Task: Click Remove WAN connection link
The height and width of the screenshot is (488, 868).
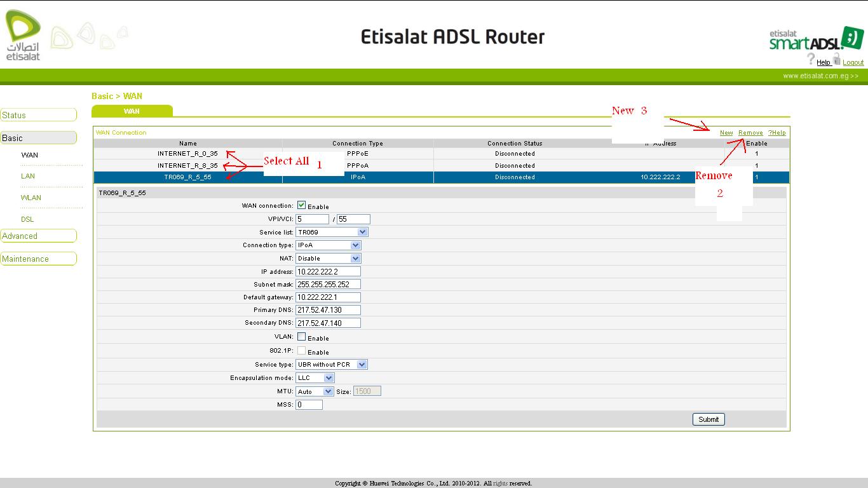Action: [x=750, y=133]
